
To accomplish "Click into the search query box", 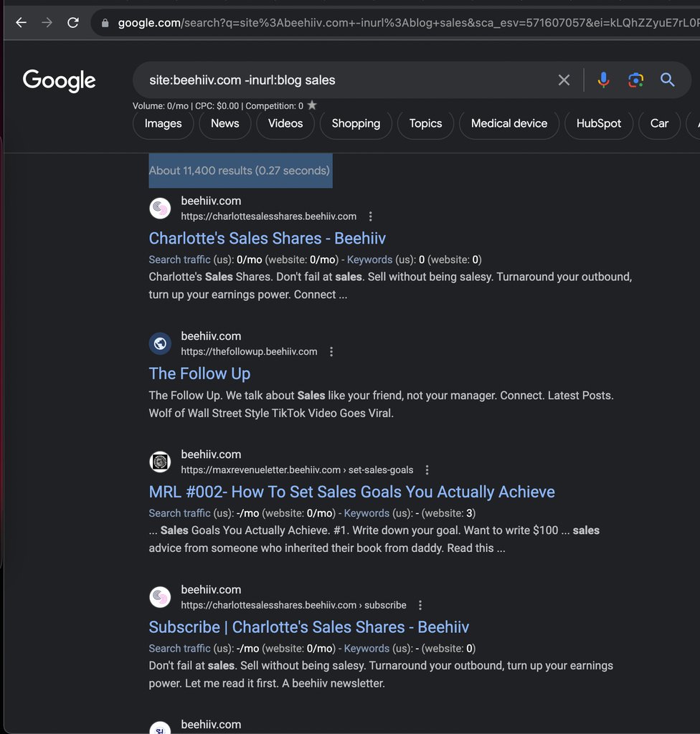I will 346,80.
